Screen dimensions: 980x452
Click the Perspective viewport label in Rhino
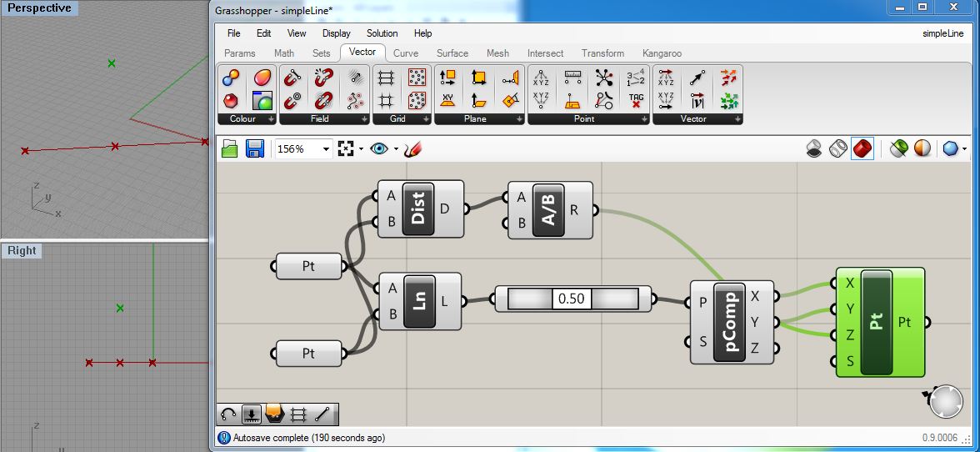coord(40,8)
